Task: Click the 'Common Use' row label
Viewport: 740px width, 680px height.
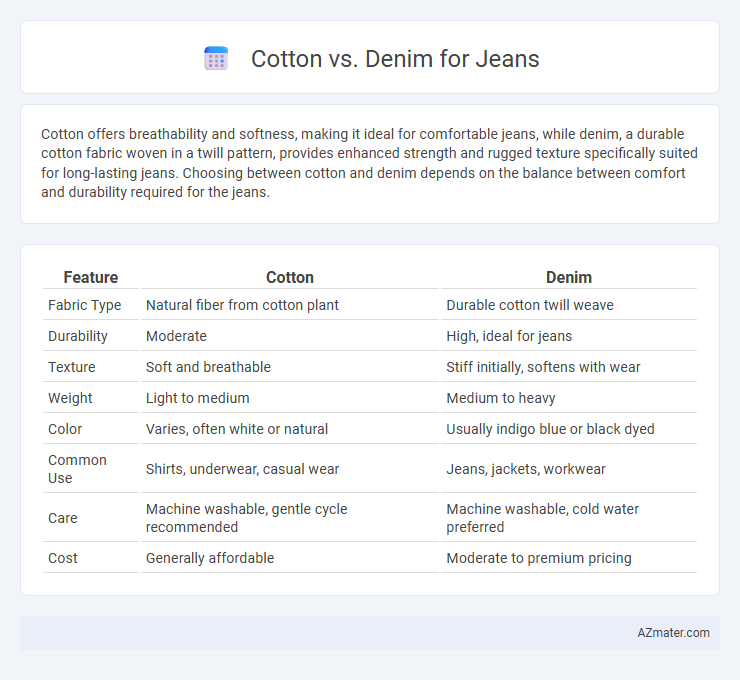Action: coord(77,469)
